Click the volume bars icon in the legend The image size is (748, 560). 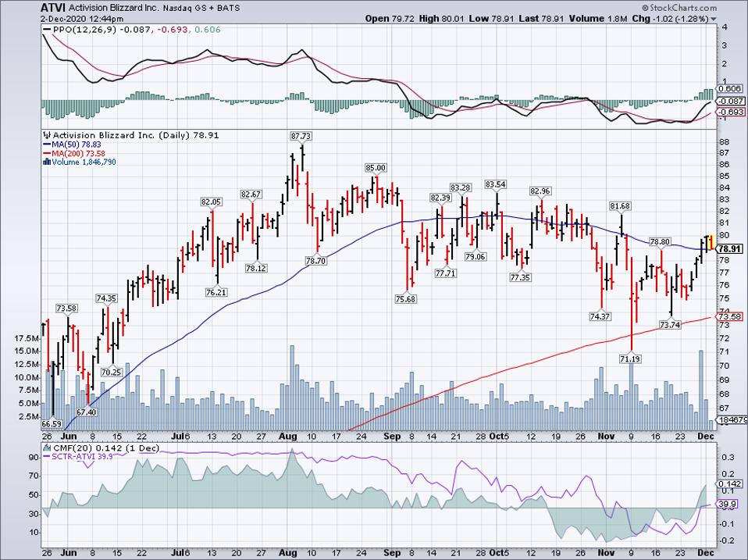pos(47,162)
